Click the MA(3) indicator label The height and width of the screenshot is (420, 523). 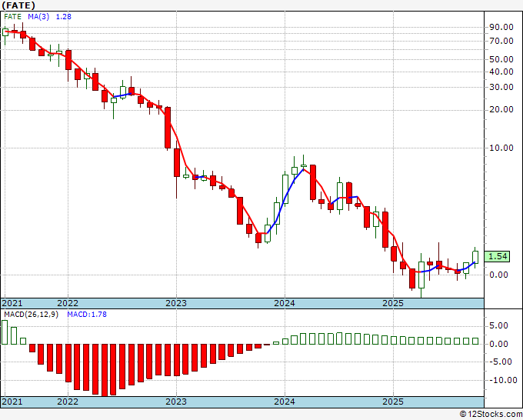coord(38,17)
